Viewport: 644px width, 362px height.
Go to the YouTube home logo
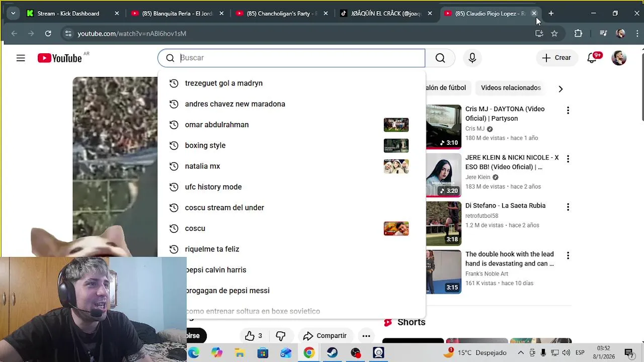pos(59,58)
